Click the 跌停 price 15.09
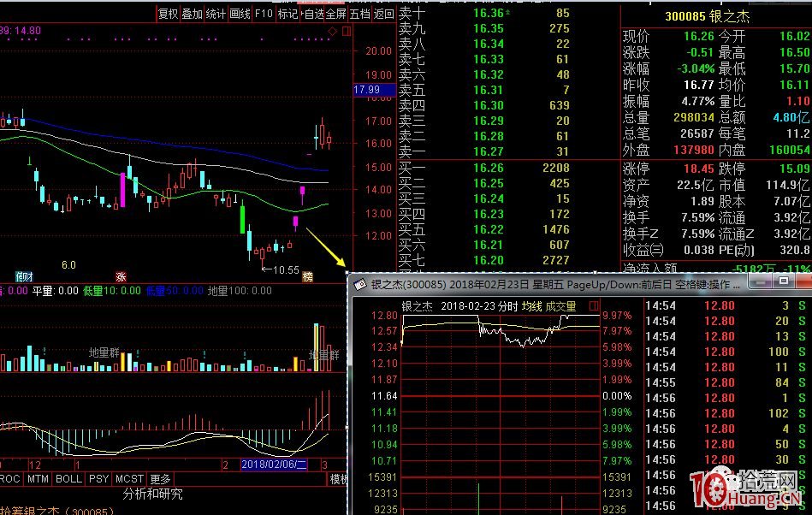Image resolution: width=812 pixels, height=515 pixels. pos(794,169)
